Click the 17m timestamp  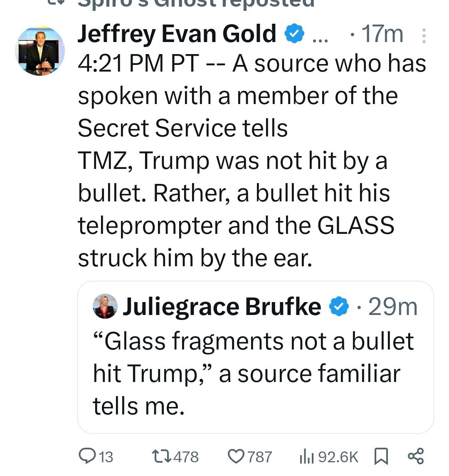(x=382, y=34)
